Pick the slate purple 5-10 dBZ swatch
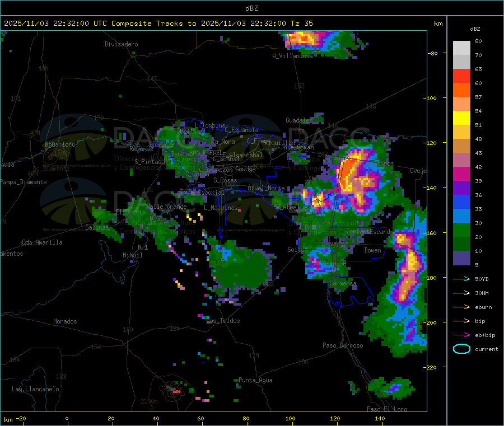Viewport: 504px width, 426px height. point(461,258)
